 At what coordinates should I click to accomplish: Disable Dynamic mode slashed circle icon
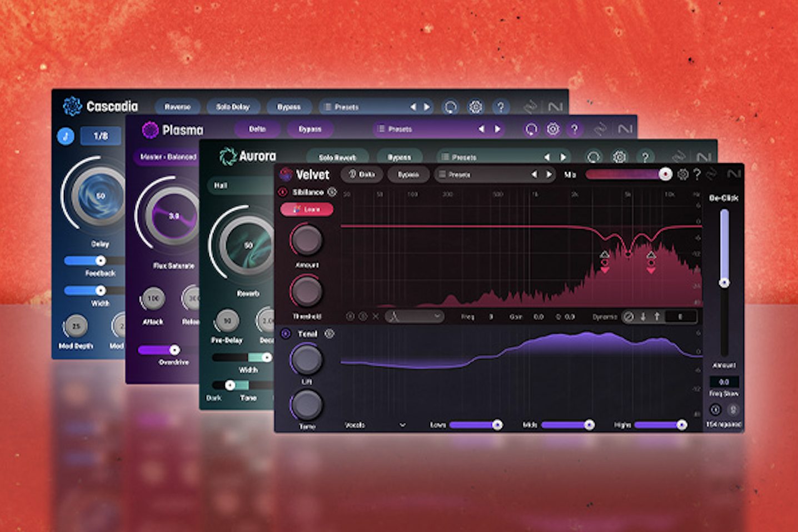pyautogui.click(x=629, y=317)
